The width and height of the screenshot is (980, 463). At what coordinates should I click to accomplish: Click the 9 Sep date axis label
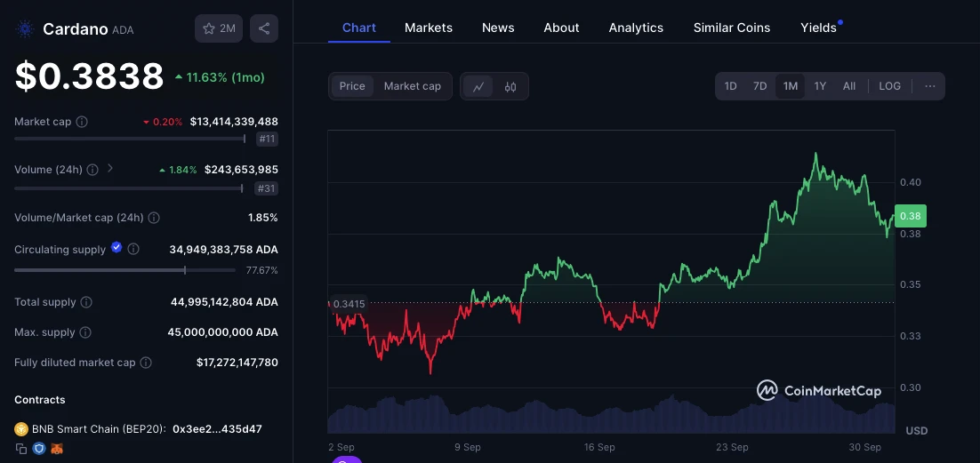point(467,447)
